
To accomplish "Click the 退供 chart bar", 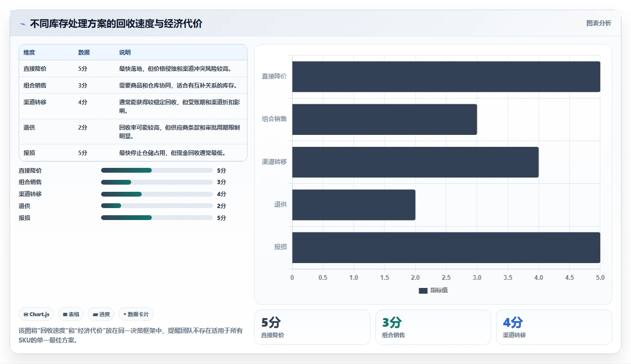I will click(x=354, y=205).
